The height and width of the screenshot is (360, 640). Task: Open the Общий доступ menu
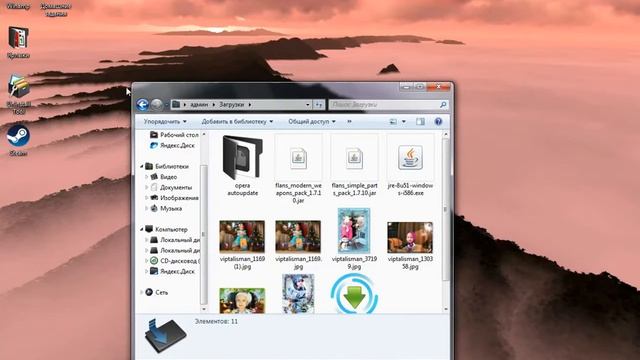click(x=312, y=121)
